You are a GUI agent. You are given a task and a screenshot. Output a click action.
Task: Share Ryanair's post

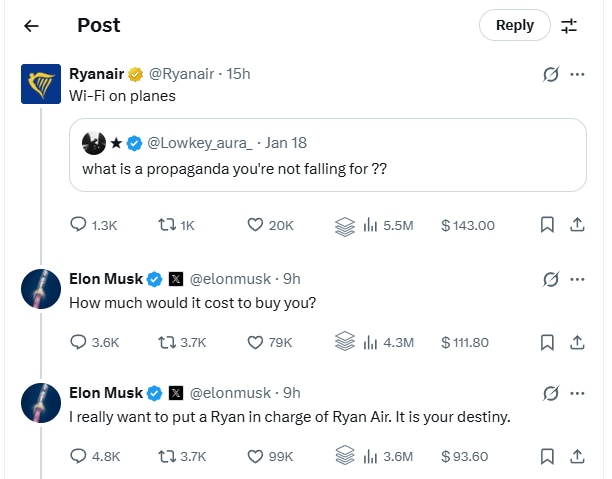pos(577,225)
